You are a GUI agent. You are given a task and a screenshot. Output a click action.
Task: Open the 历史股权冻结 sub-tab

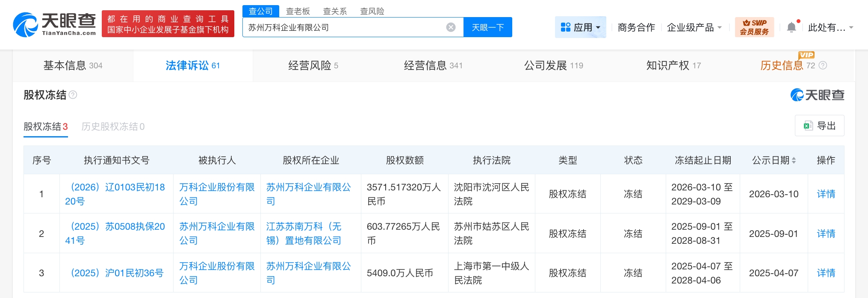(113, 126)
